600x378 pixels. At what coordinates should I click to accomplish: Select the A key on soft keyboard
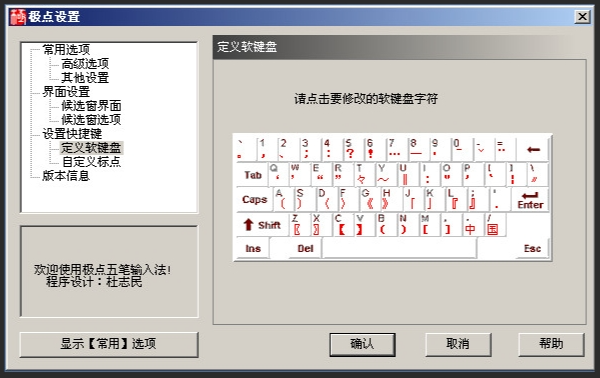point(284,200)
